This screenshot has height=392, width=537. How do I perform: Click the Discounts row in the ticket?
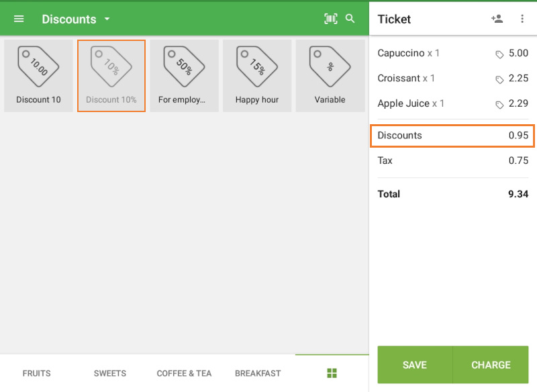pyautogui.click(x=452, y=135)
